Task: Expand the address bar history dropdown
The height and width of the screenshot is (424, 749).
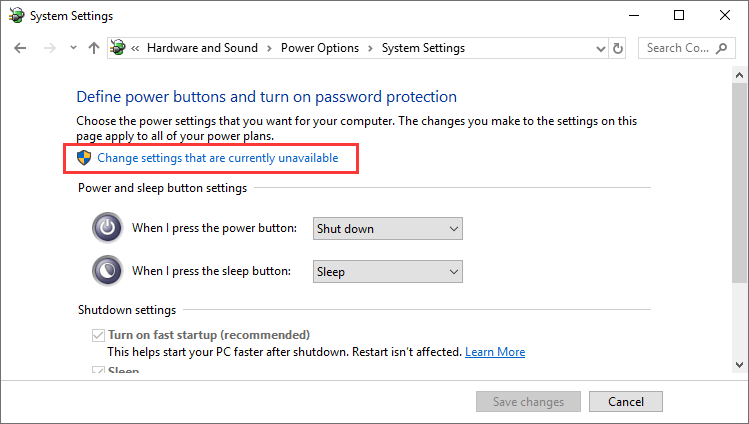Action: pos(601,48)
